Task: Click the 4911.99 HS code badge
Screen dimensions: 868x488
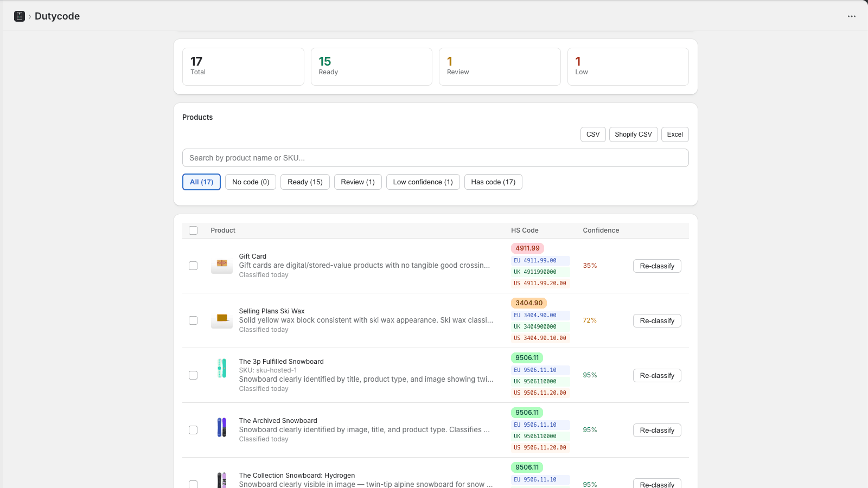Action: tap(527, 248)
